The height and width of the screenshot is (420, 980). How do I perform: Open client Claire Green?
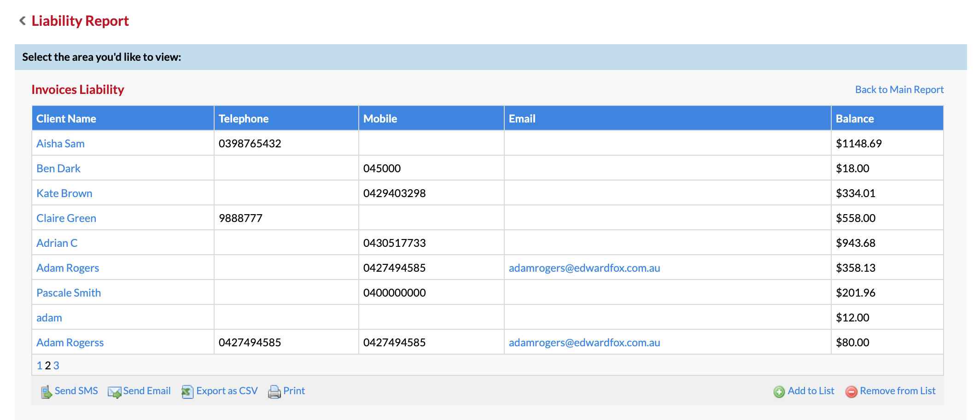(x=66, y=218)
